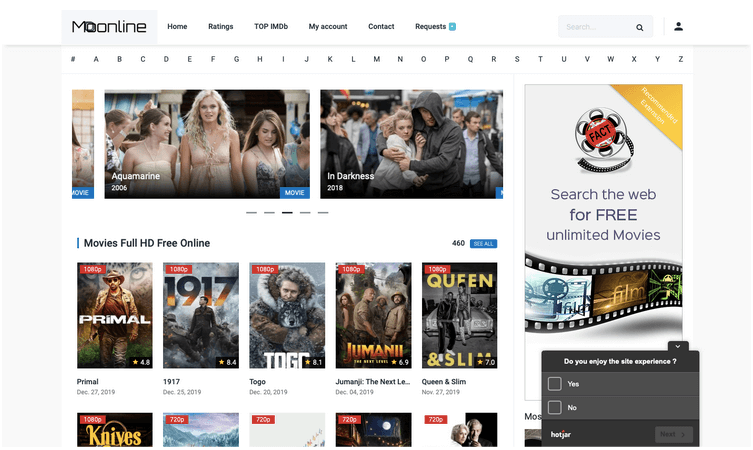Filter movies by letter K
Screen dimensions: 753x450
click(330, 59)
